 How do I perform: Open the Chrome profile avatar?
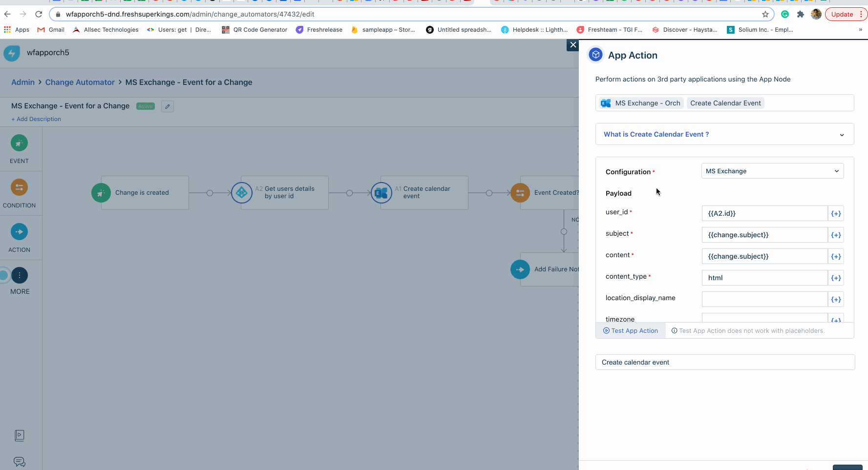[x=816, y=14]
